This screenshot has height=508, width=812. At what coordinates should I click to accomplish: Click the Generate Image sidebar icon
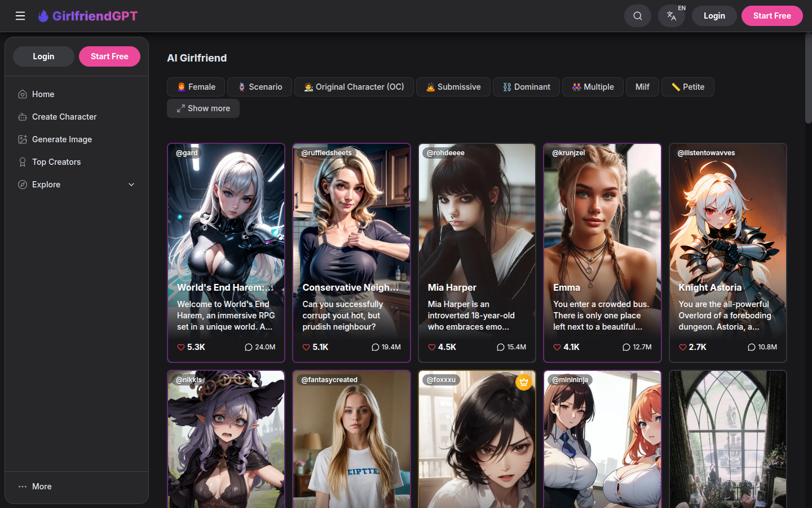(23, 139)
